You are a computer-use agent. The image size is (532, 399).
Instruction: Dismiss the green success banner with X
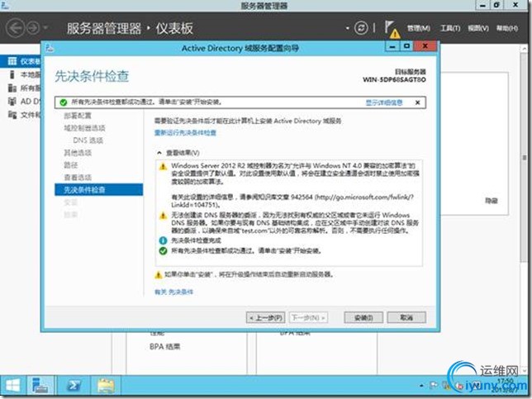point(418,102)
